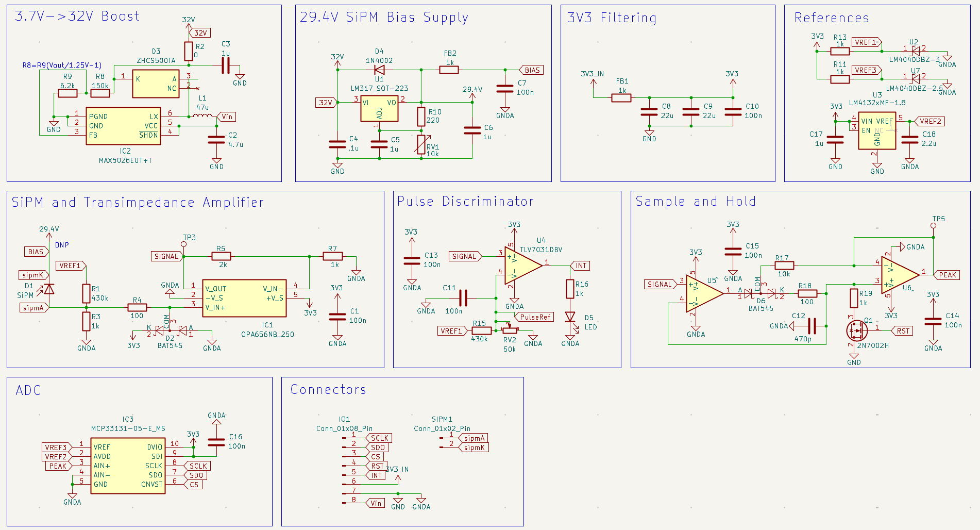The height and width of the screenshot is (530, 980).
Task: Click the ferrite bead FB1 symbol
Action: pyautogui.click(x=621, y=97)
